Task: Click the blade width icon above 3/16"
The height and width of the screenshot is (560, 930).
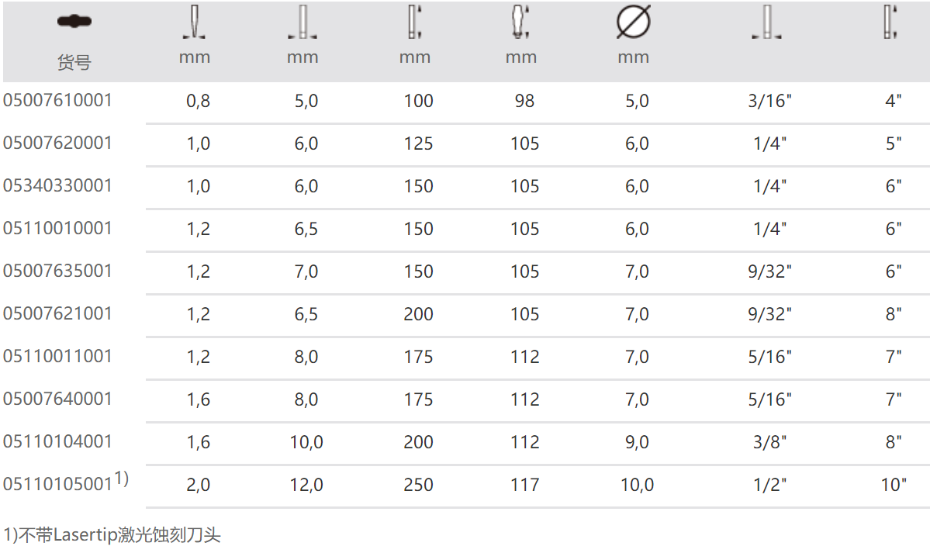Action: [766, 22]
